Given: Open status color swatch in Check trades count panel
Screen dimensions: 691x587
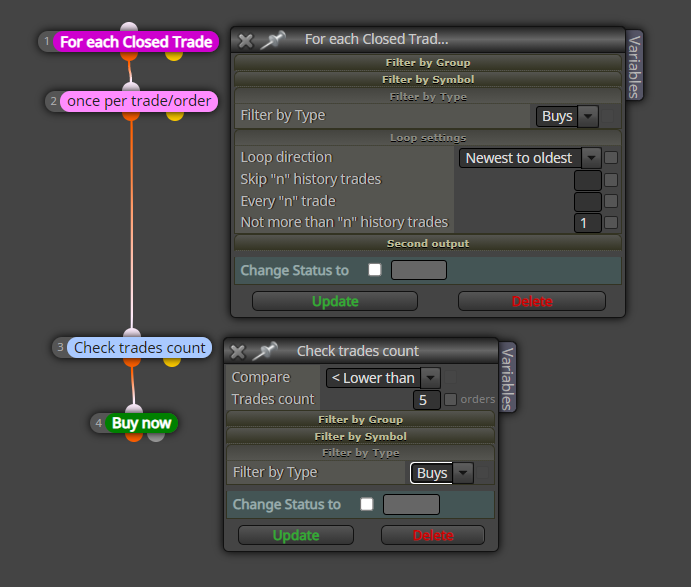Looking at the screenshot, I should (411, 504).
